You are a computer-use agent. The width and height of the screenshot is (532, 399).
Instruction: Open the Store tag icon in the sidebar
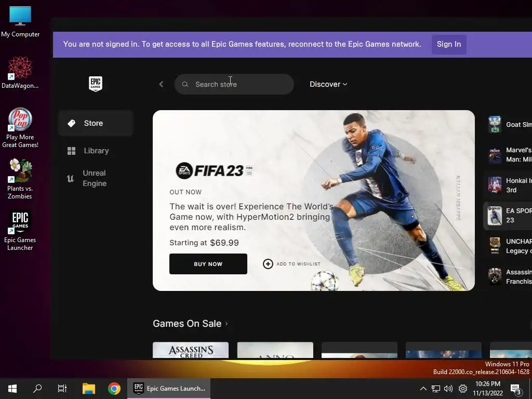[x=71, y=123]
